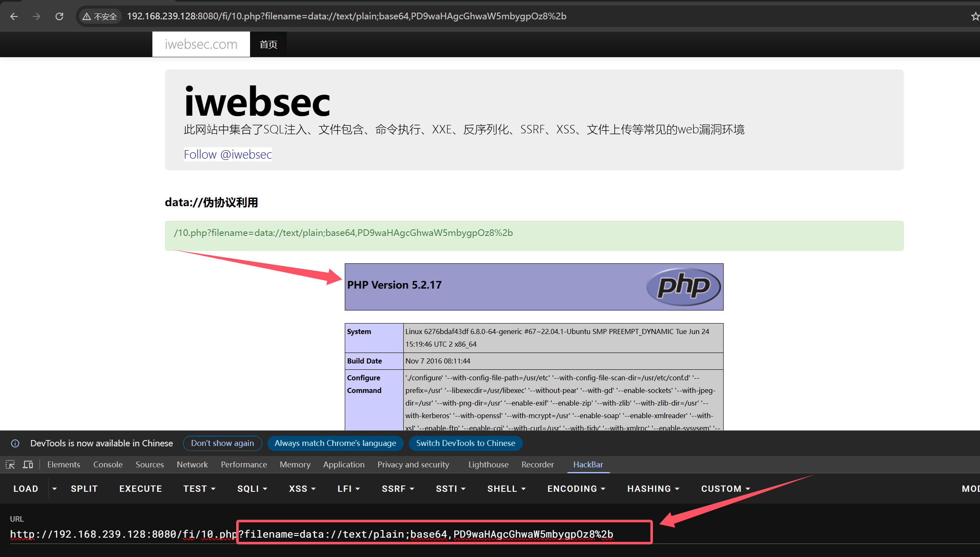
Task: Select the 首页 menu item
Action: (268, 44)
